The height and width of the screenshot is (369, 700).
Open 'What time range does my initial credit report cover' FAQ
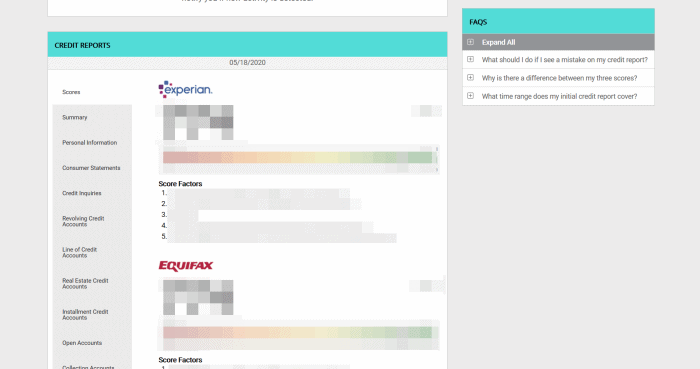point(559,96)
